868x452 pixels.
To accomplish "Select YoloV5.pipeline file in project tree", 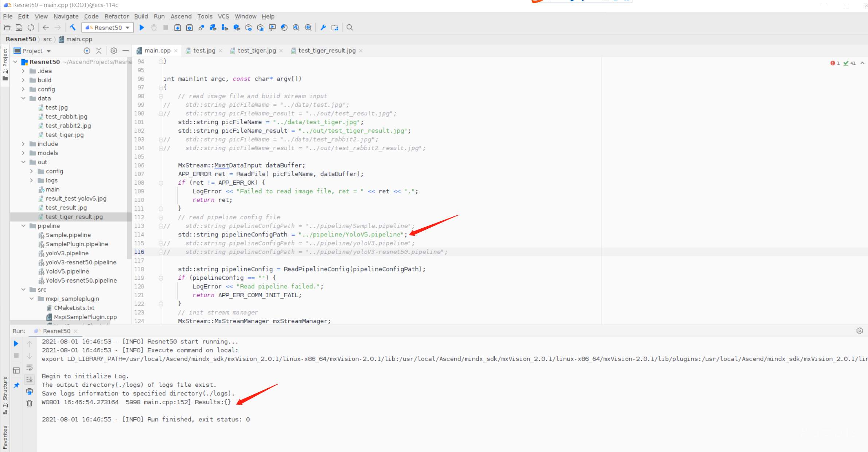I will (x=67, y=271).
